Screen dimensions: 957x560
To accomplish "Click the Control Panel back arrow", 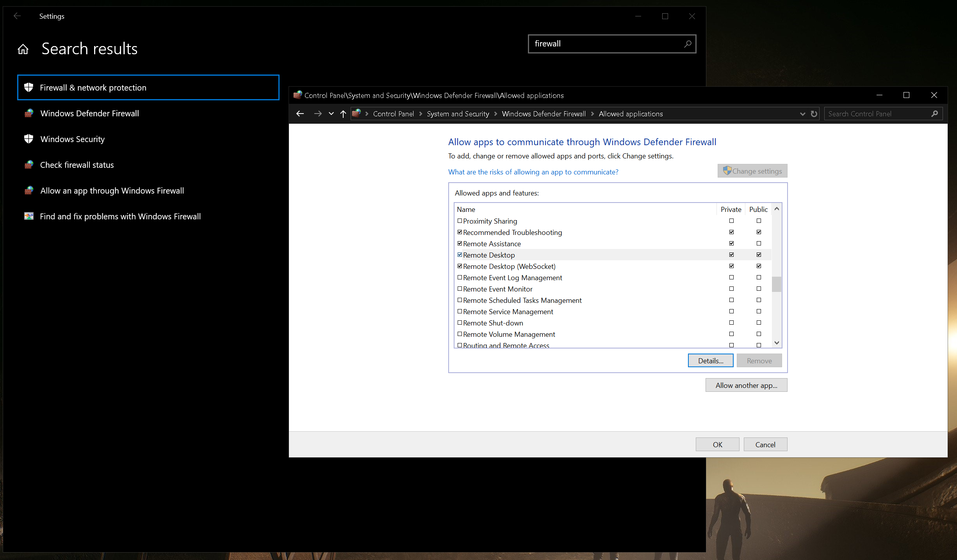I will tap(300, 114).
